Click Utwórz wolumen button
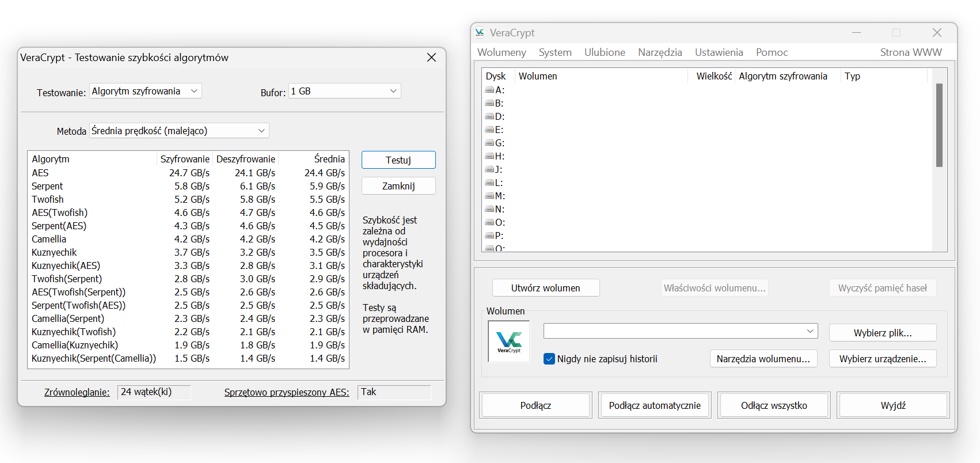The width and height of the screenshot is (980, 463). (545, 288)
